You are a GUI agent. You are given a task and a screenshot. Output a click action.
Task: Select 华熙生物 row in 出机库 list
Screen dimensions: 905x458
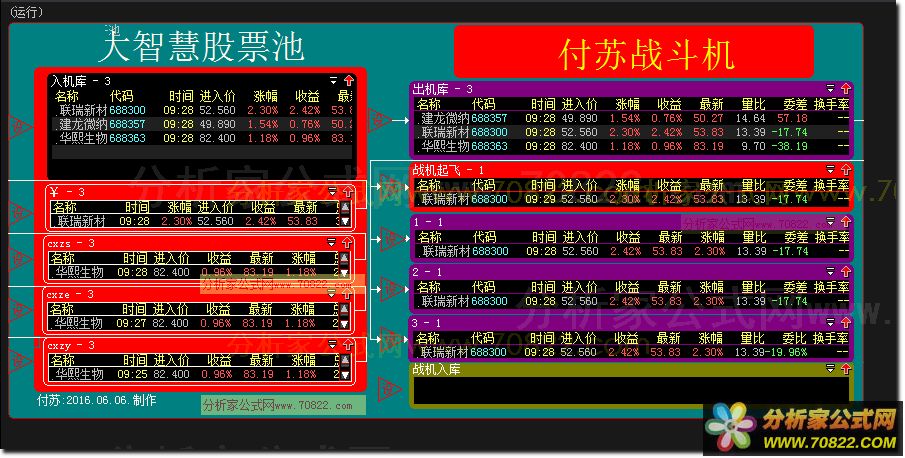tap(633, 147)
